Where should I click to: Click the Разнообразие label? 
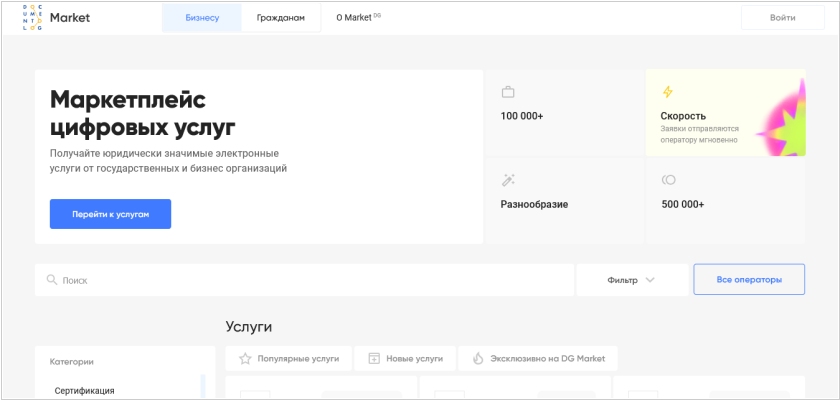pos(534,204)
